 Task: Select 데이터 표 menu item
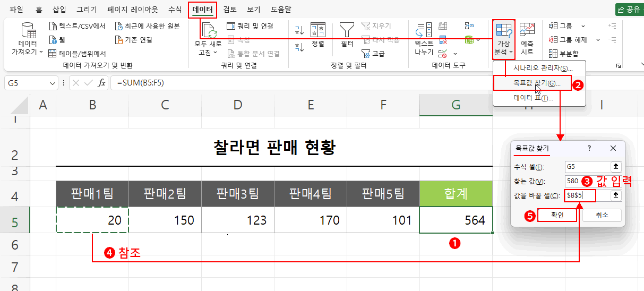[x=539, y=98]
